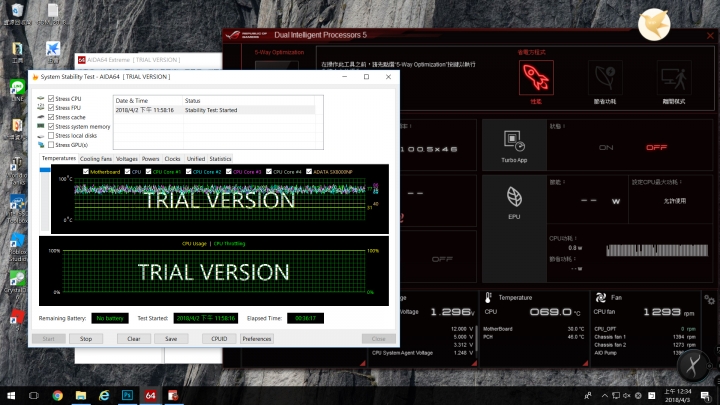720x405 pixels.
Task: Open the Preferences button
Action: click(x=257, y=339)
